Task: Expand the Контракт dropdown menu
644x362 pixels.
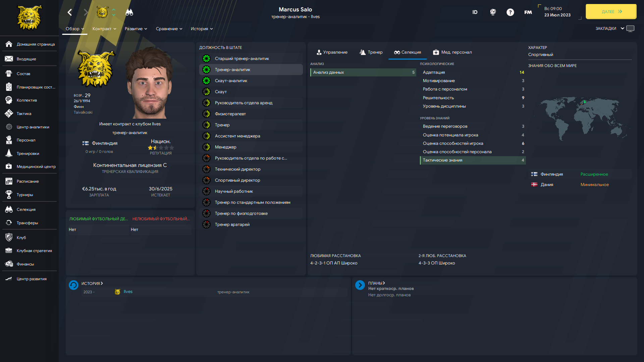Action: (104, 29)
